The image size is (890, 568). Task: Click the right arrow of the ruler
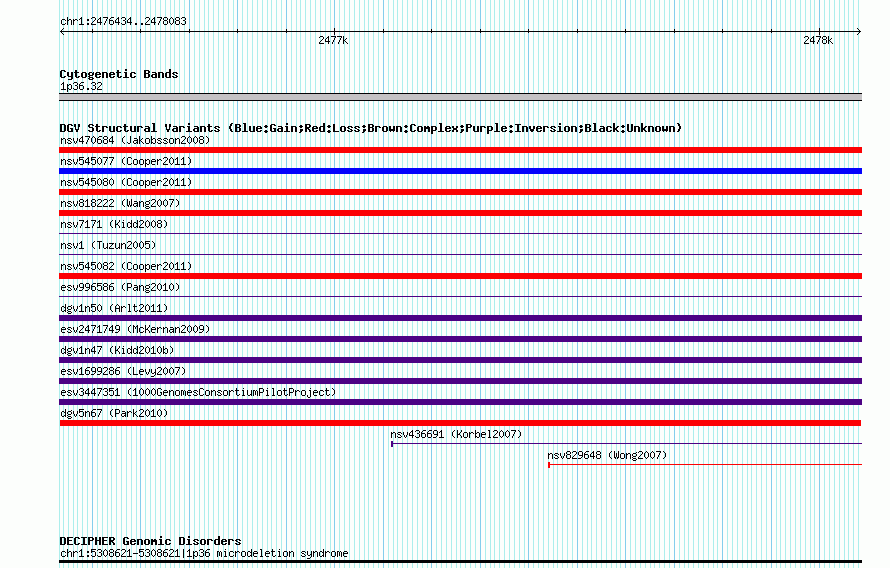pos(859,31)
